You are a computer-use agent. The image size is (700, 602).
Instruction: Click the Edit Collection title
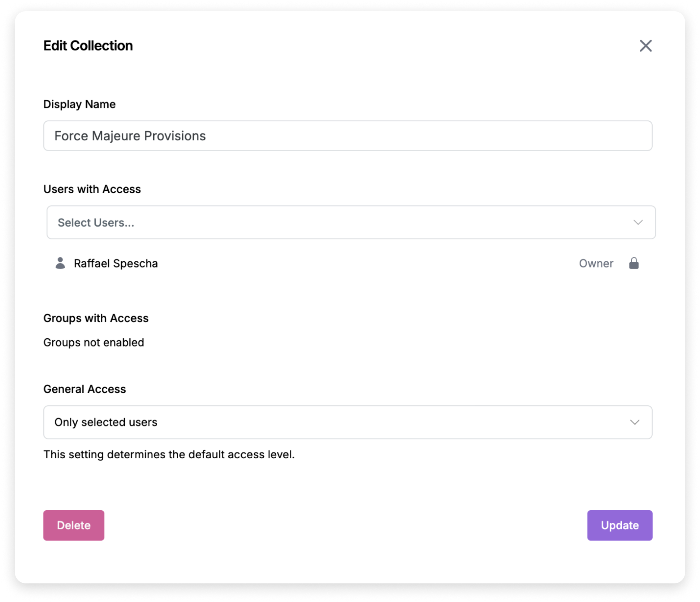(x=88, y=46)
